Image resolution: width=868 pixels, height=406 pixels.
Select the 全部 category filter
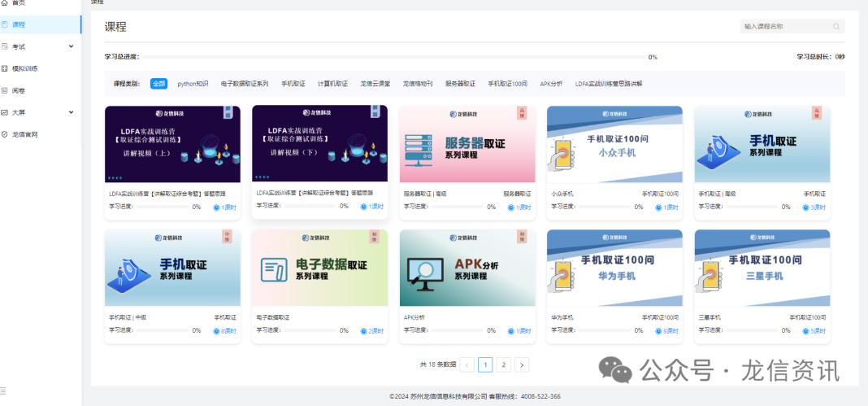pyautogui.click(x=158, y=84)
